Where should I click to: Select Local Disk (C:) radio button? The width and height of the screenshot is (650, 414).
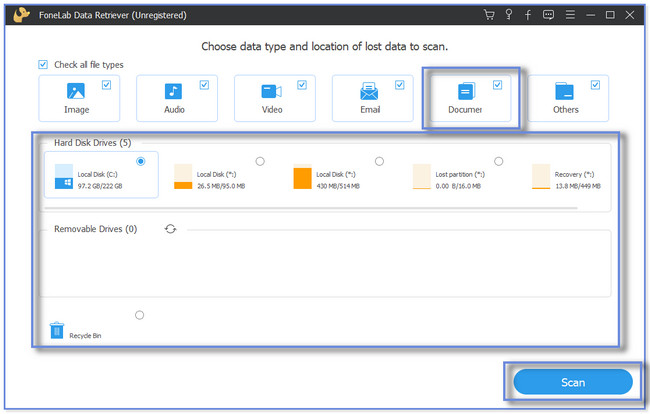tap(141, 161)
